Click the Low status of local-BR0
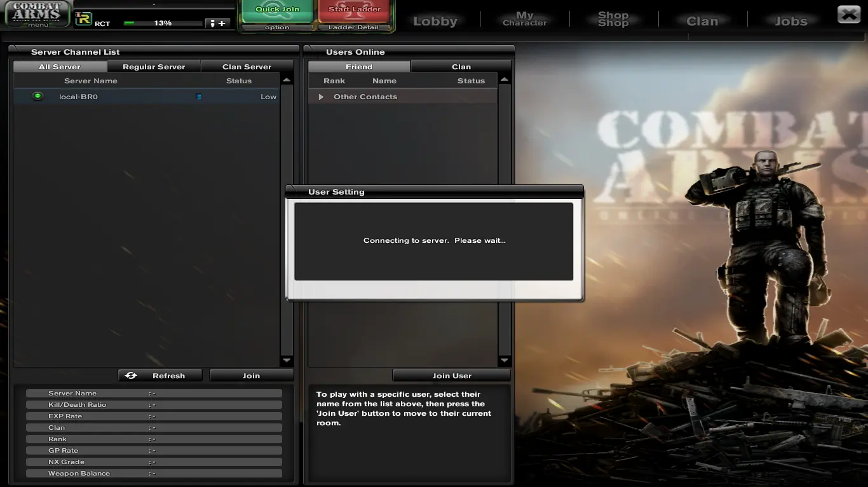This screenshot has height=487, width=868. point(268,97)
